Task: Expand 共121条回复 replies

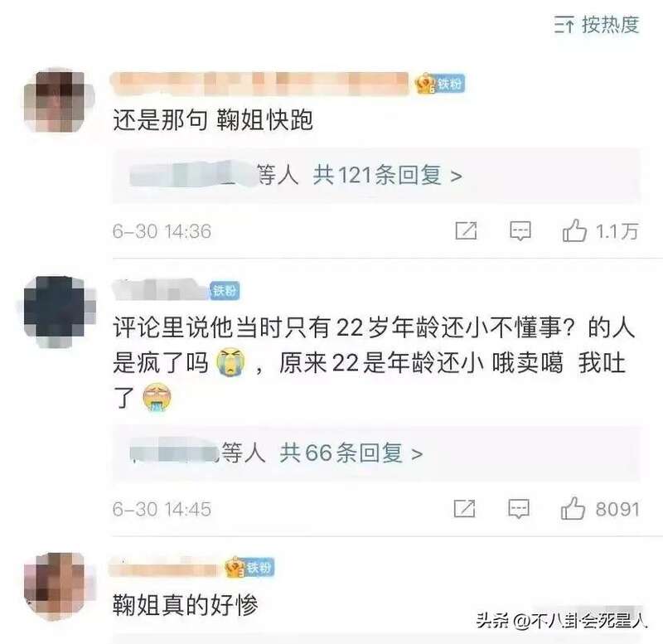Action: tap(388, 175)
